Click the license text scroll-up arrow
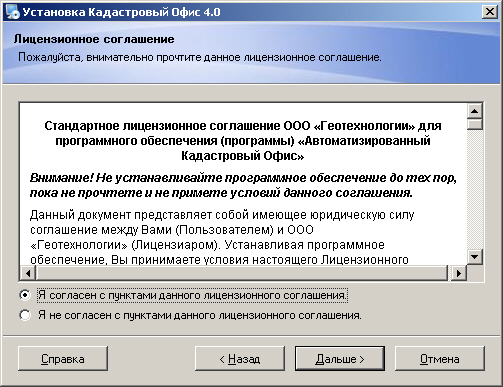The width and height of the screenshot is (503, 387). click(475, 111)
